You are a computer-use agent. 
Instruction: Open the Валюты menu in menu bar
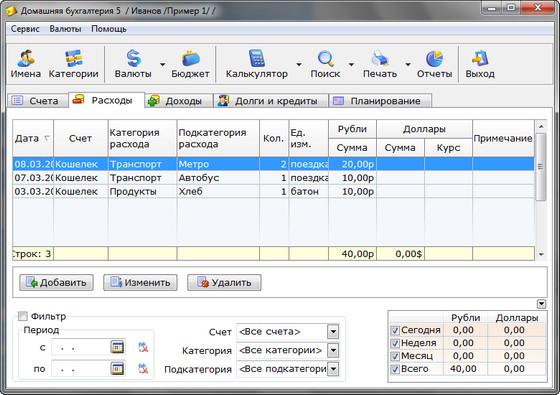(65, 29)
